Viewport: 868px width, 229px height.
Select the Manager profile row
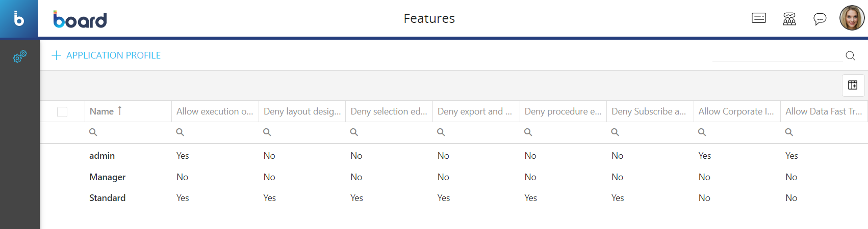[x=107, y=177]
